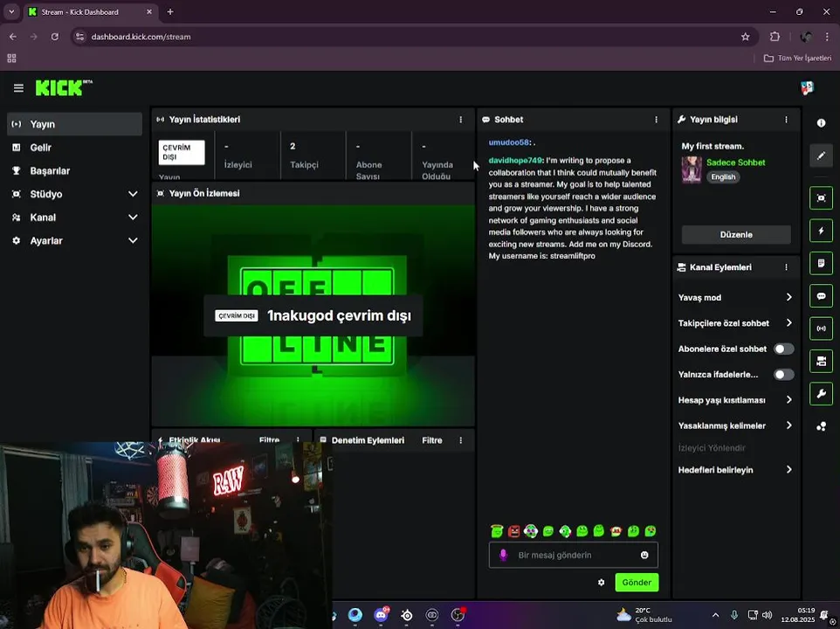Go to Gelir in left navigation
This screenshot has width=840, height=629.
[x=74, y=148]
